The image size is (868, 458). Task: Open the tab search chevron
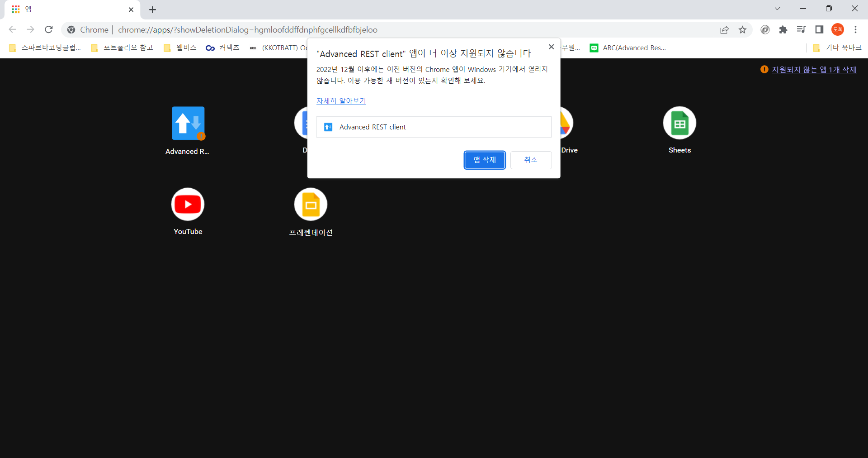point(777,9)
